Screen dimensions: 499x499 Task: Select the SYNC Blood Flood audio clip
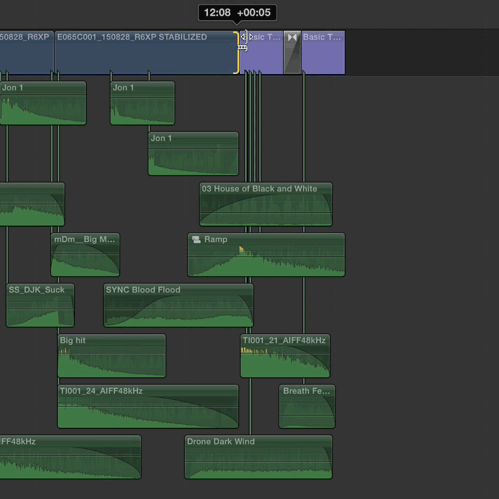tap(178, 305)
